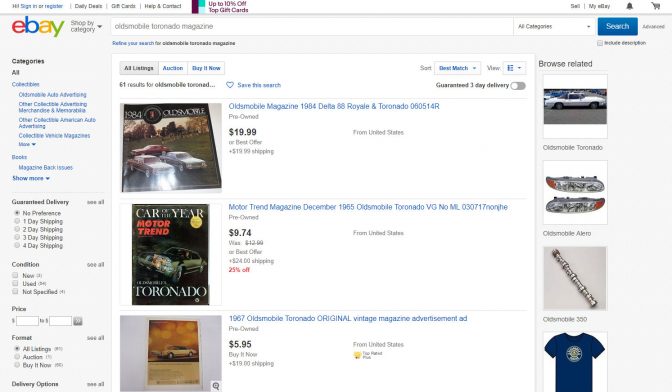Image resolution: width=672 pixels, height=392 pixels.
Task: Open the Oldsmobile Alero headlights thumbnail
Action: [575, 192]
